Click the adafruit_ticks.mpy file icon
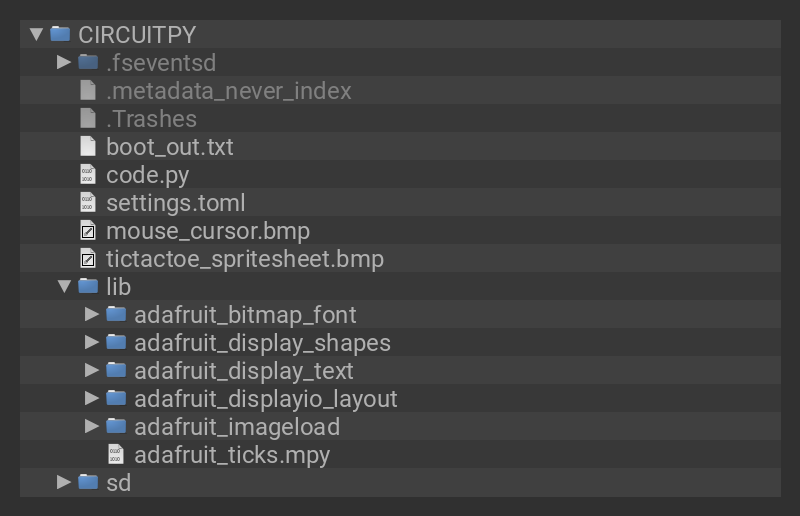The image size is (800, 516). (116, 455)
